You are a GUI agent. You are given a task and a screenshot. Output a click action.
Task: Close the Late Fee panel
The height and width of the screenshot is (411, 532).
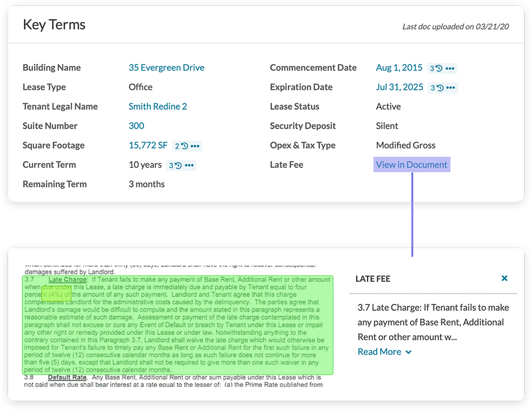click(x=504, y=278)
